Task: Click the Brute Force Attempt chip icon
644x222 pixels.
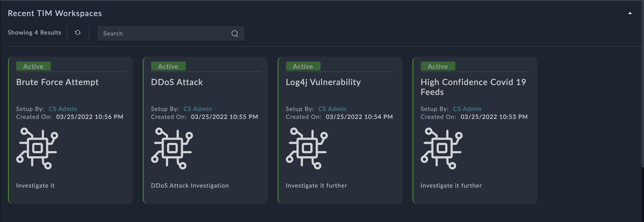Action: (37, 148)
